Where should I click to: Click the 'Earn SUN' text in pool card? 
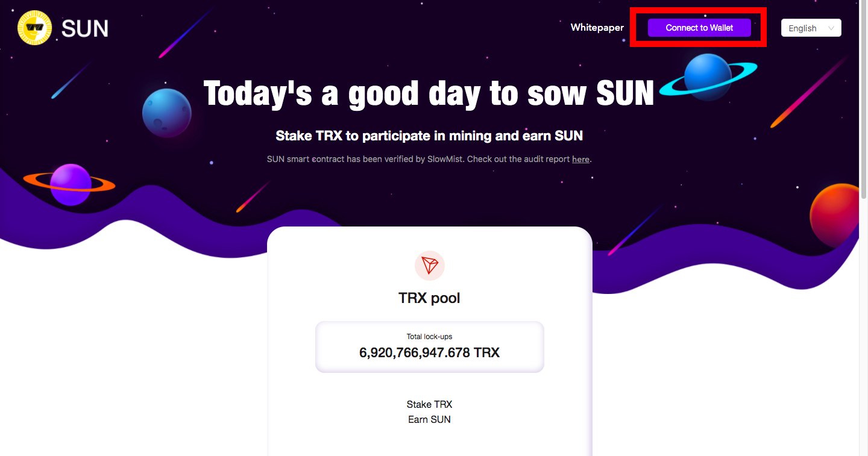click(429, 419)
